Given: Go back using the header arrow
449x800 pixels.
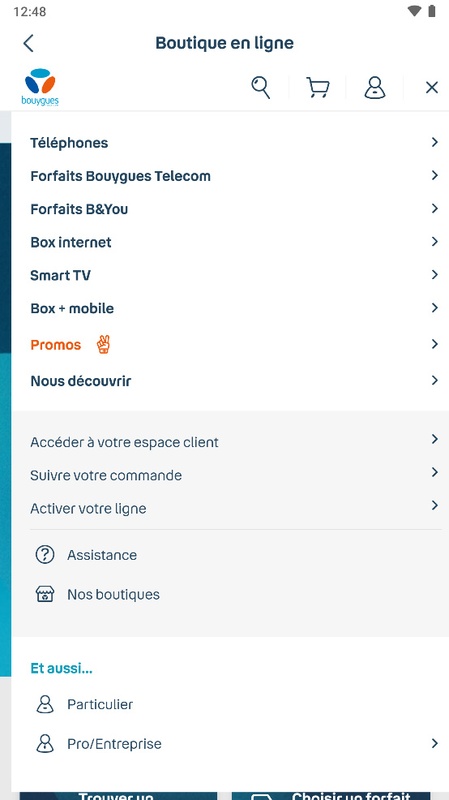Looking at the screenshot, I should (x=29, y=43).
